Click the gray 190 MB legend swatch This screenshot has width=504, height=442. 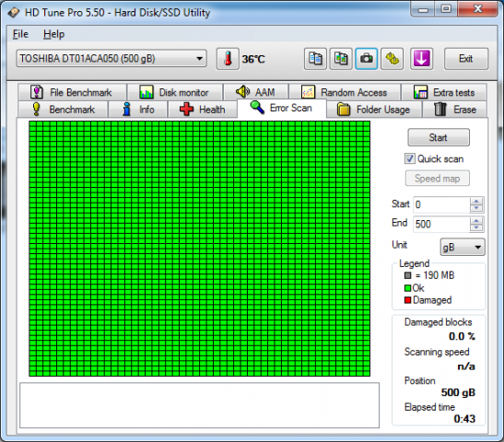(x=408, y=275)
